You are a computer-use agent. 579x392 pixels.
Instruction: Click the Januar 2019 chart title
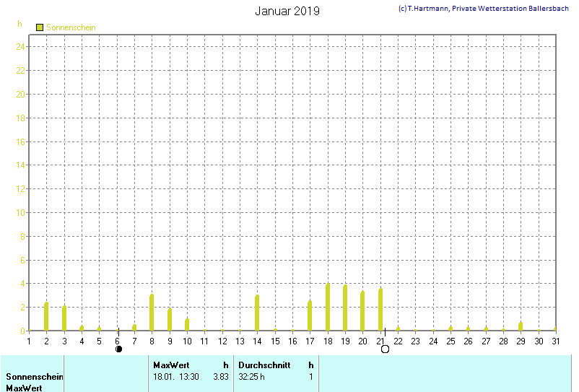click(287, 12)
